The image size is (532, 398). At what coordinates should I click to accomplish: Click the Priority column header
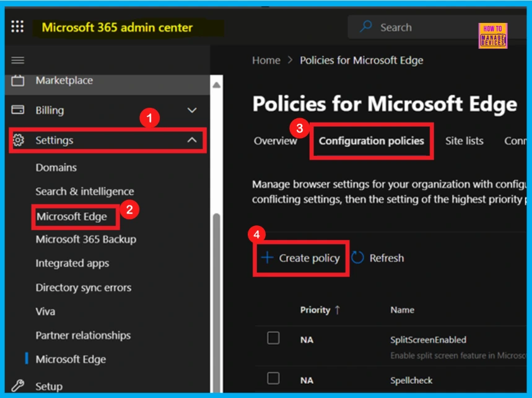tap(315, 310)
